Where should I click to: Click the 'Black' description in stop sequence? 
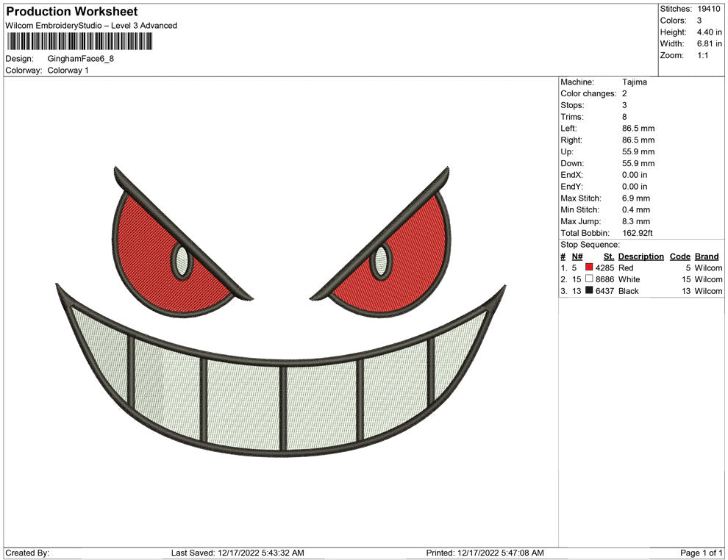(x=628, y=291)
